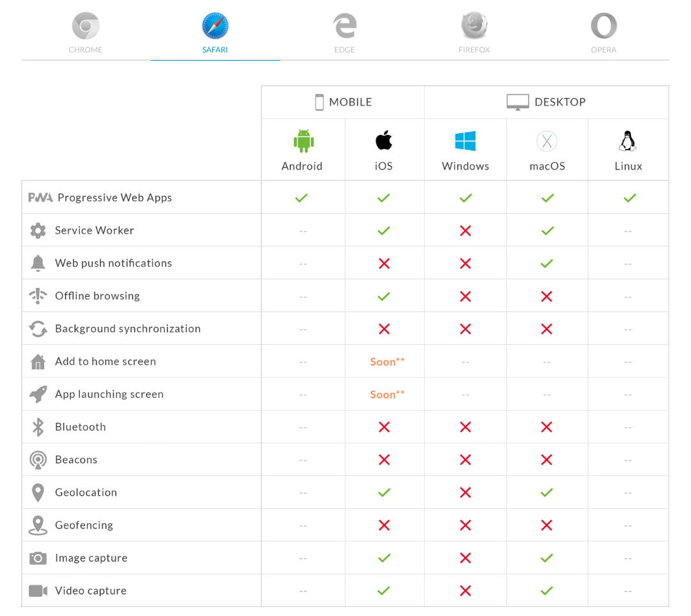The height and width of the screenshot is (616, 691).
Task: Click the Service Worker iOS check mark
Action: [x=384, y=230]
